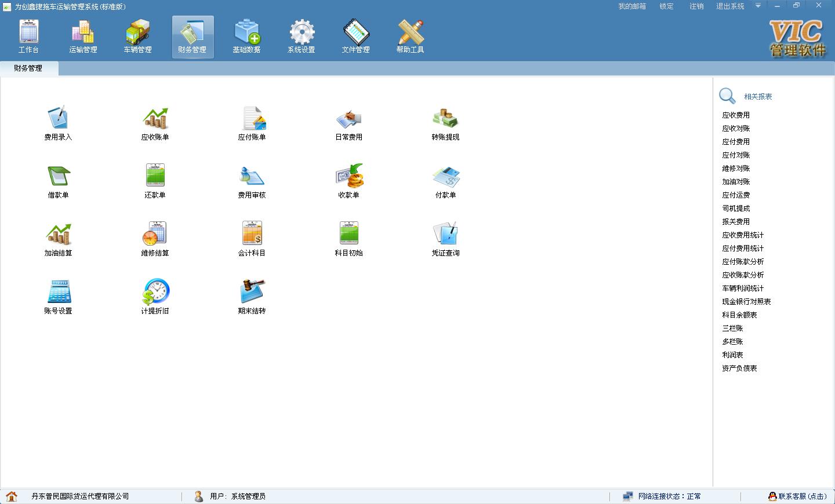Switch to the 财务管理 tab
Screen dimensions: 835x504
coord(28,68)
